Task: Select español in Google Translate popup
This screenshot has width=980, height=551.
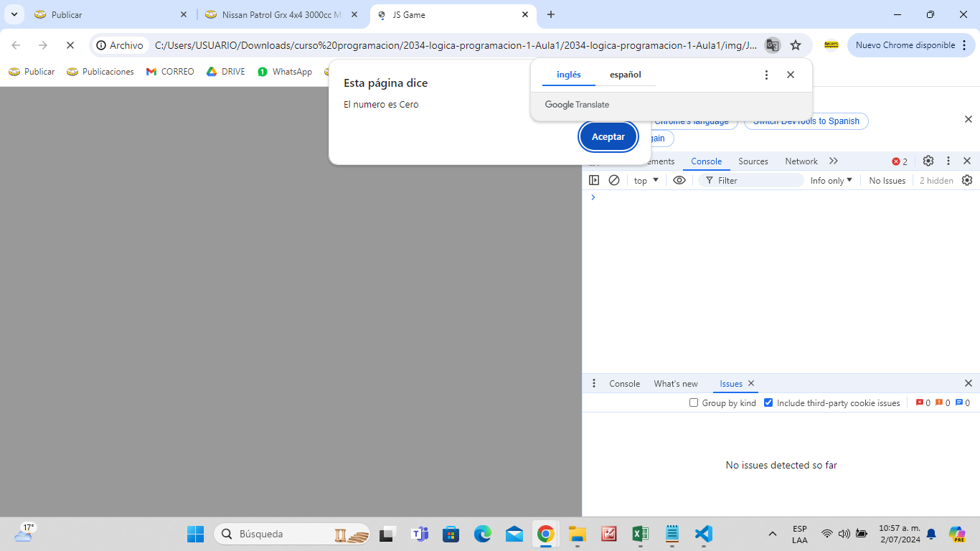Action: point(626,75)
